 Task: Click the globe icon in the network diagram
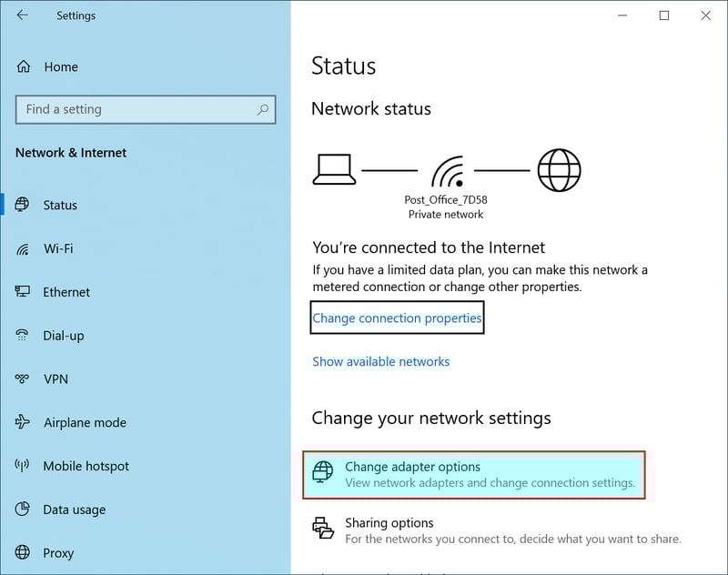(559, 170)
